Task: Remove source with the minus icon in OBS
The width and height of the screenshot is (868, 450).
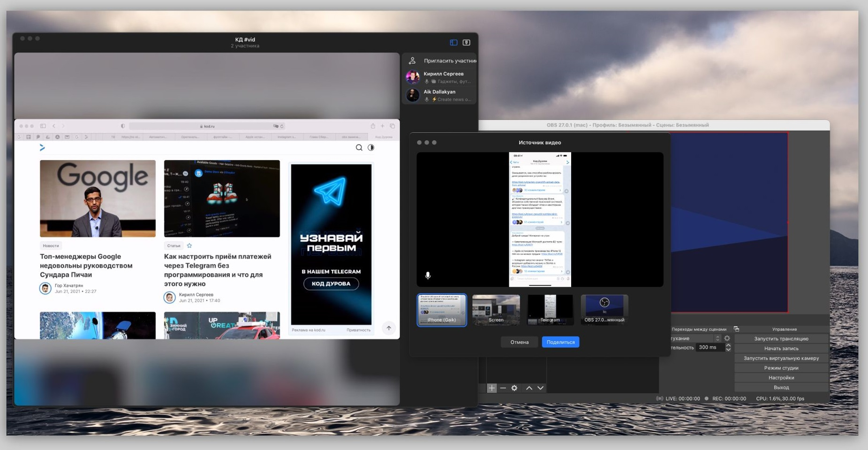Action: tap(503, 388)
